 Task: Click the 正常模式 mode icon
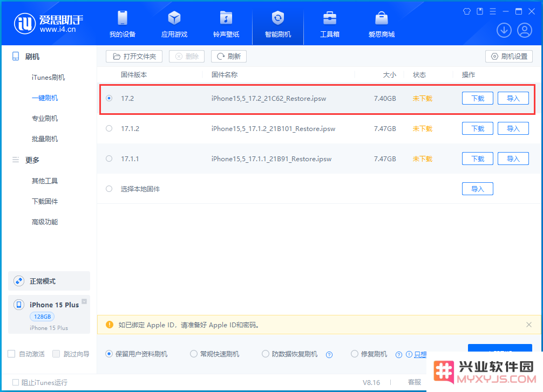tap(19, 281)
